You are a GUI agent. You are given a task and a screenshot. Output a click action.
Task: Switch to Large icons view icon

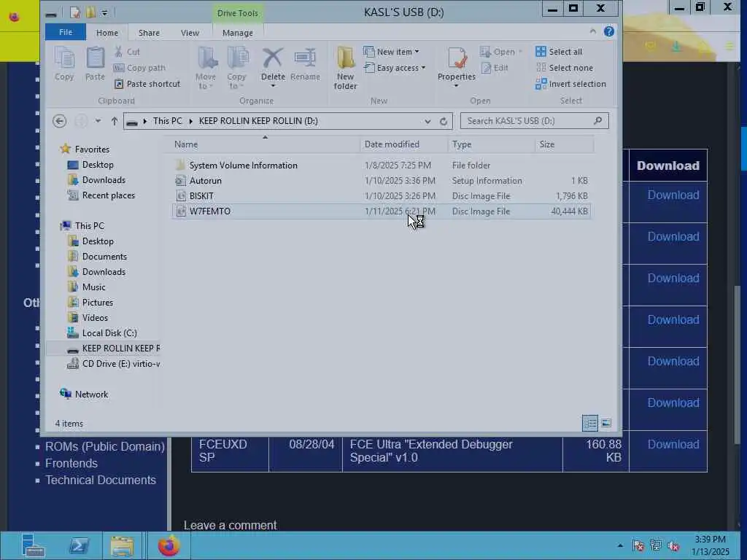coord(606,423)
